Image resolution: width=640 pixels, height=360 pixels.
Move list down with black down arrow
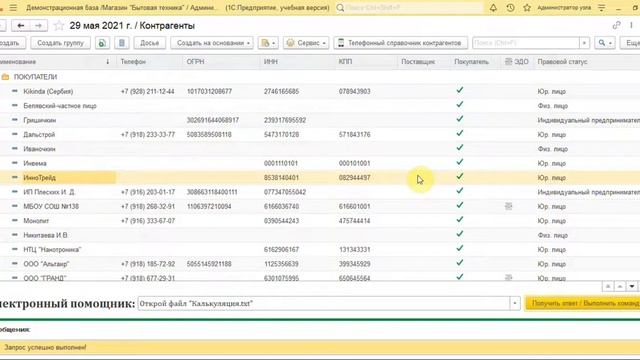[632, 286]
